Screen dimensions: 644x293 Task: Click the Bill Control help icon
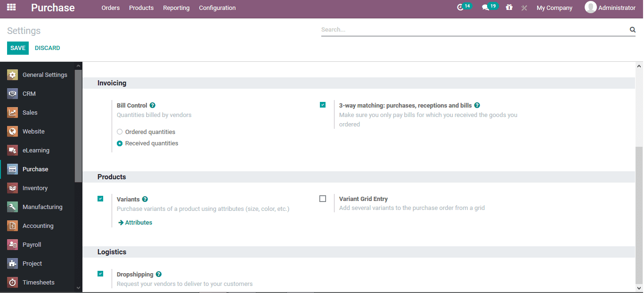click(153, 106)
